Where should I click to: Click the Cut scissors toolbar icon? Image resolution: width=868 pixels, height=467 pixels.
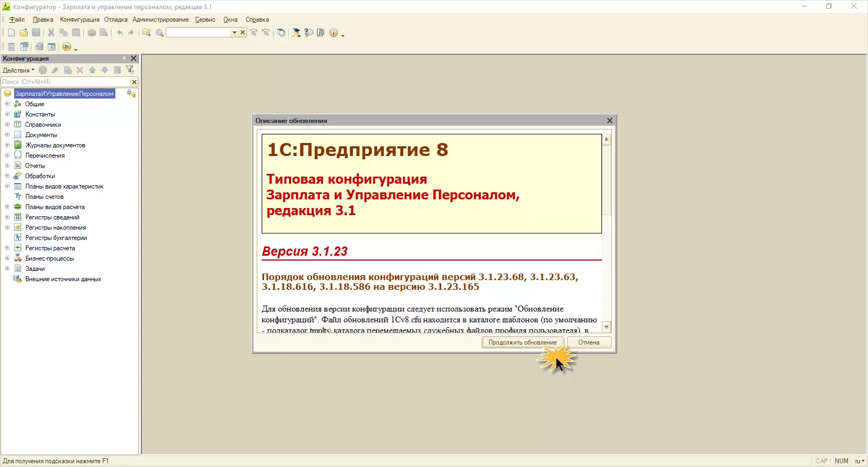[x=51, y=33]
